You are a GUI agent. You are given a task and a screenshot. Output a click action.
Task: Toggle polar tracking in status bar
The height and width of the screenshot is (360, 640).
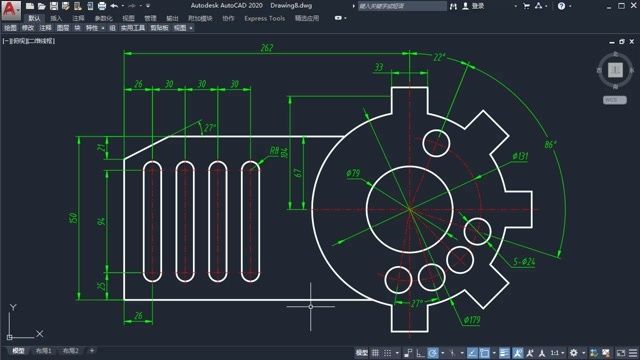pyautogui.click(x=433, y=353)
